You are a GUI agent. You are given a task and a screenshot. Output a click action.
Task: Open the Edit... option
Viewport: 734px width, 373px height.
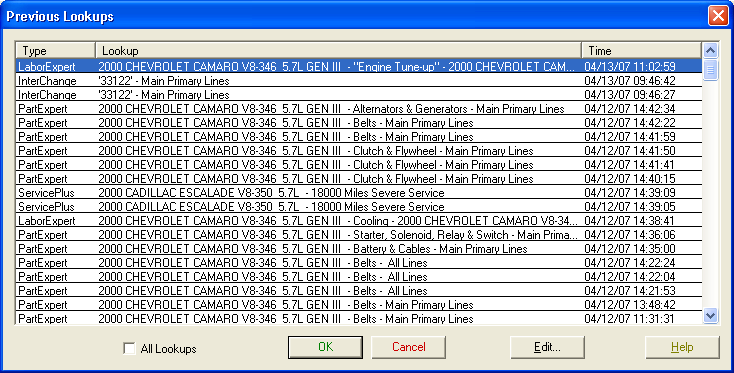pyautogui.click(x=547, y=347)
